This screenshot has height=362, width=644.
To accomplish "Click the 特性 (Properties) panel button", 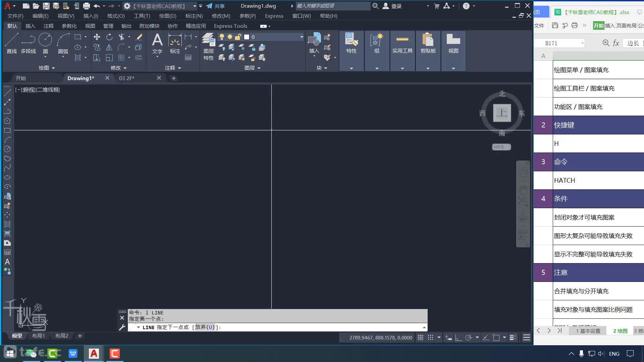I will click(351, 44).
